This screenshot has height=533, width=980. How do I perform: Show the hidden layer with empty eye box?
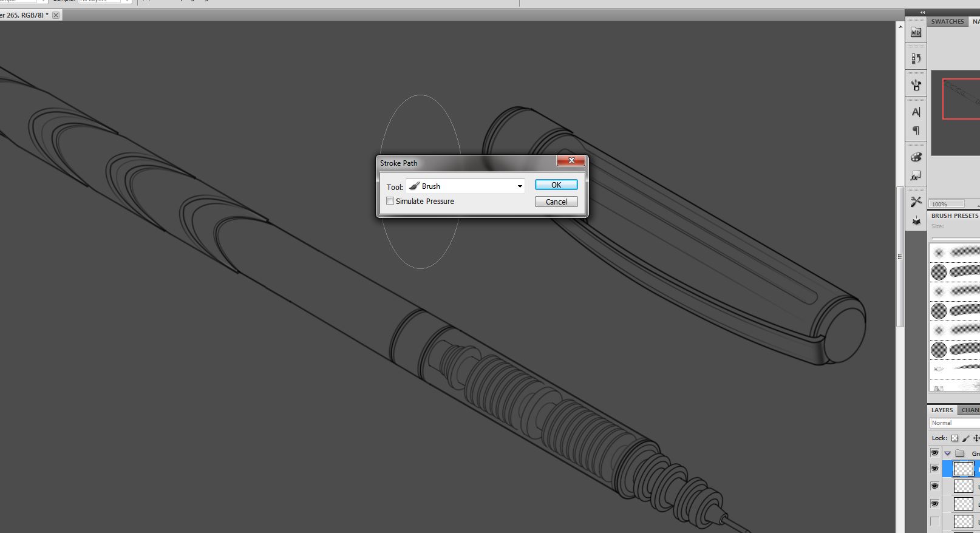(x=934, y=521)
